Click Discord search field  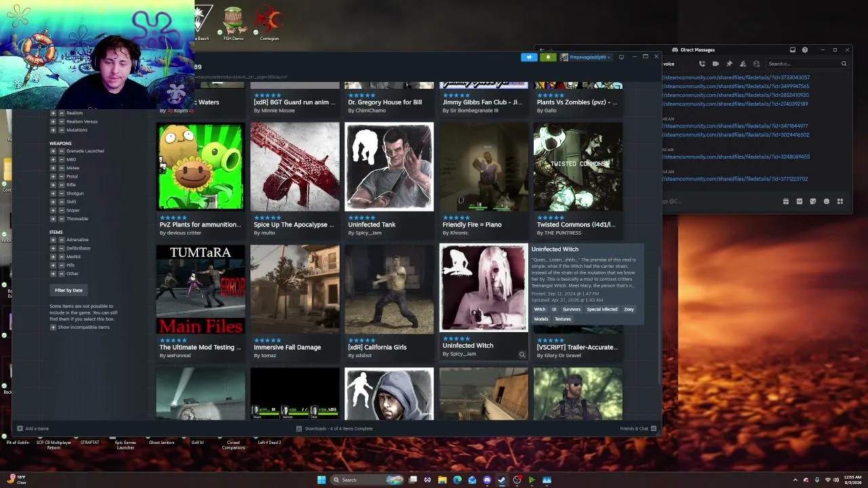[807, 64]
